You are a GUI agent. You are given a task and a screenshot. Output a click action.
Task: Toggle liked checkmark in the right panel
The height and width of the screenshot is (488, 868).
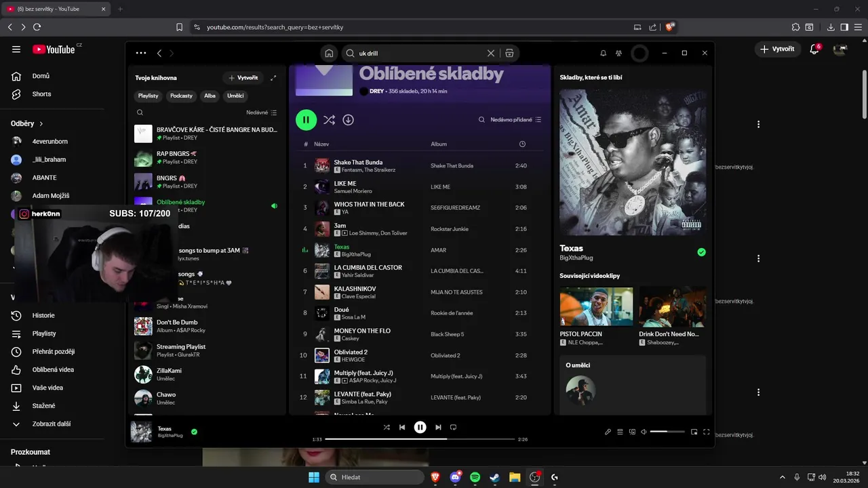click(701, 252)
